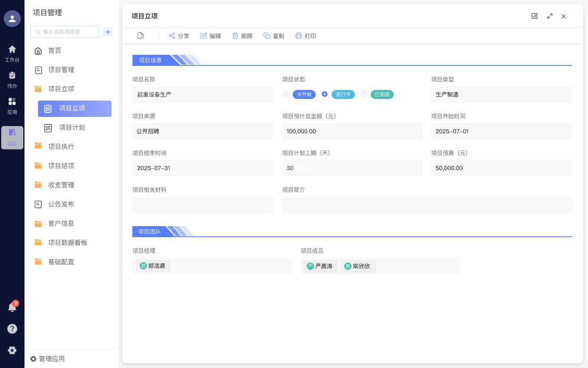Select the 进行中 status radio button
This screenshot has height=368, width=588.
[x=325, y=94]
